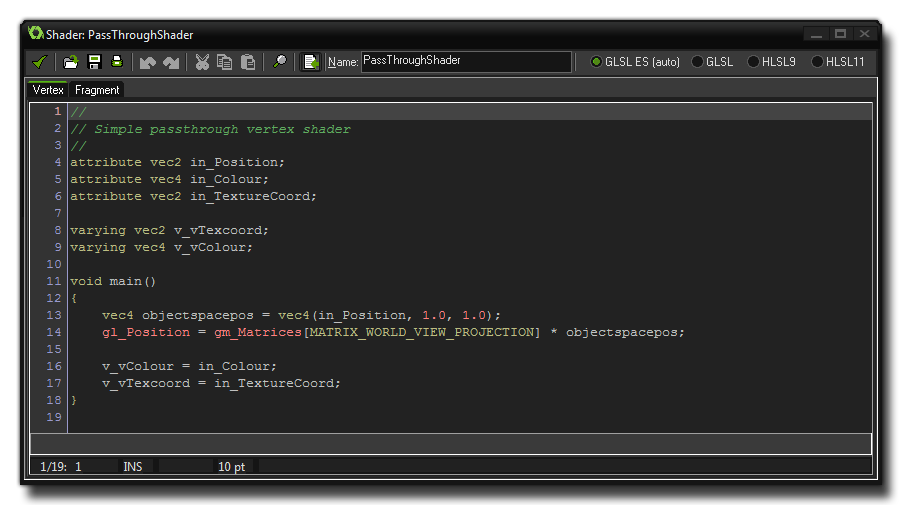Screen dimensions: 902x505
Task: Toggle the code completion document icon
Action: (311, 62)
